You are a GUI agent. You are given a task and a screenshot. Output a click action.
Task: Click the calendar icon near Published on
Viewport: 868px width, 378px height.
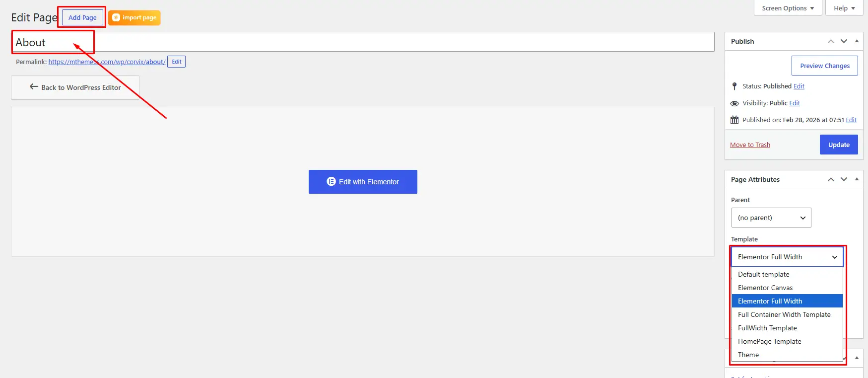click(734, 120)
